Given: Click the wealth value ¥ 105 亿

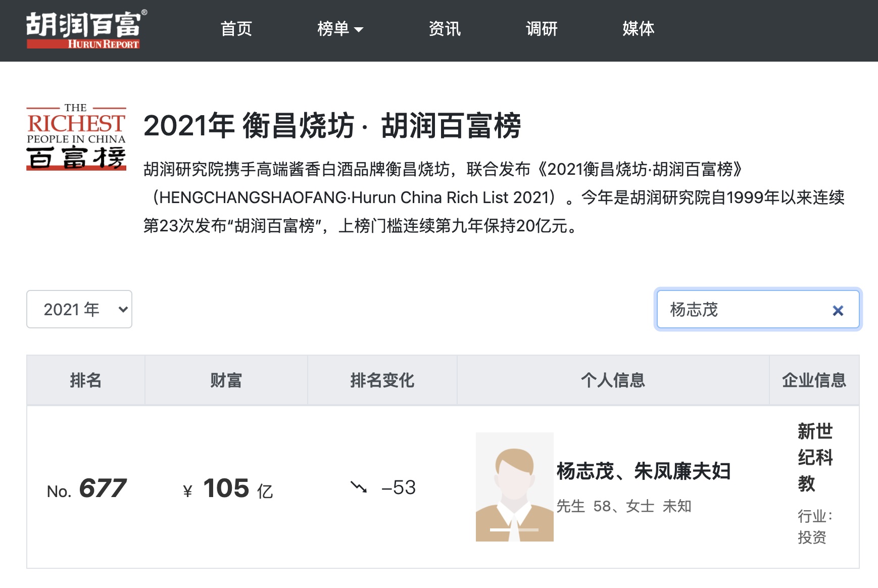Looking at the screenshot, I should 228,488.
